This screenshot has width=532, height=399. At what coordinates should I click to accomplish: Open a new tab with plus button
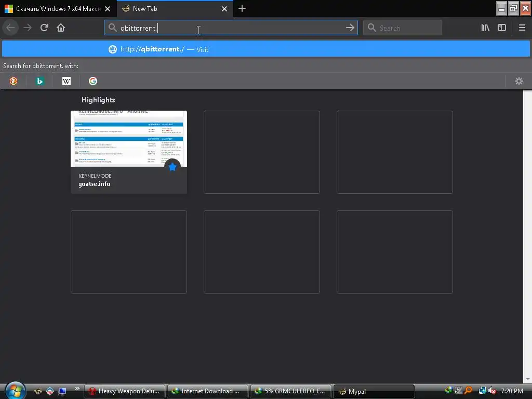pos(242,9)
